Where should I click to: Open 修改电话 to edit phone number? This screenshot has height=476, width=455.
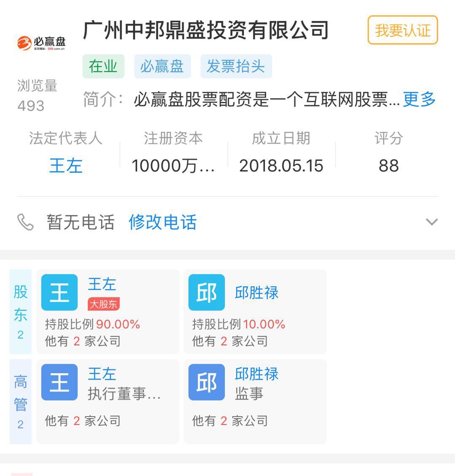coord(163,223)
